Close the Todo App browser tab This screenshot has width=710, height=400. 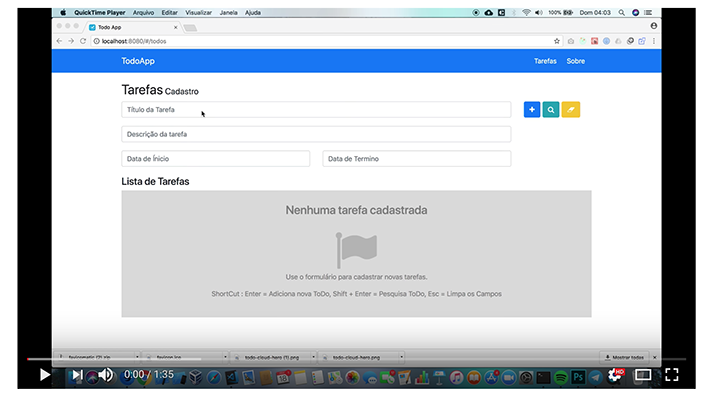(x=176, y=28)
